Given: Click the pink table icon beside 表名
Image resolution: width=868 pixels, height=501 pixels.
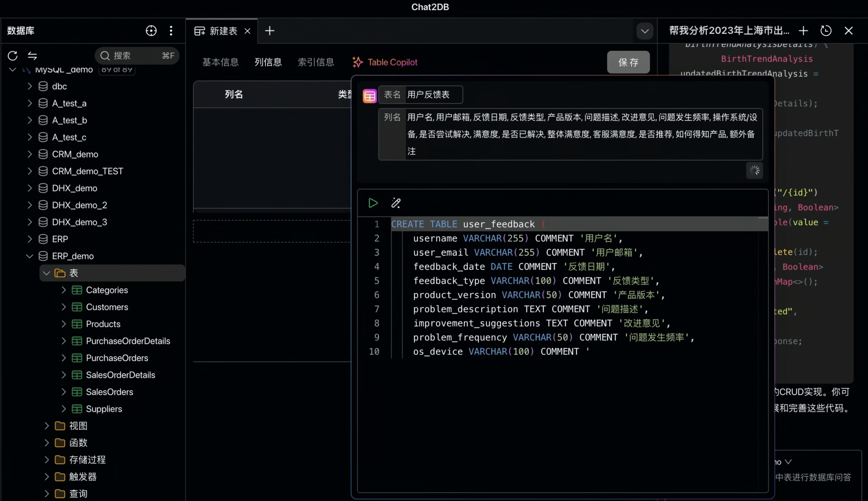Looking at the screenshot, I should [369, 95].
